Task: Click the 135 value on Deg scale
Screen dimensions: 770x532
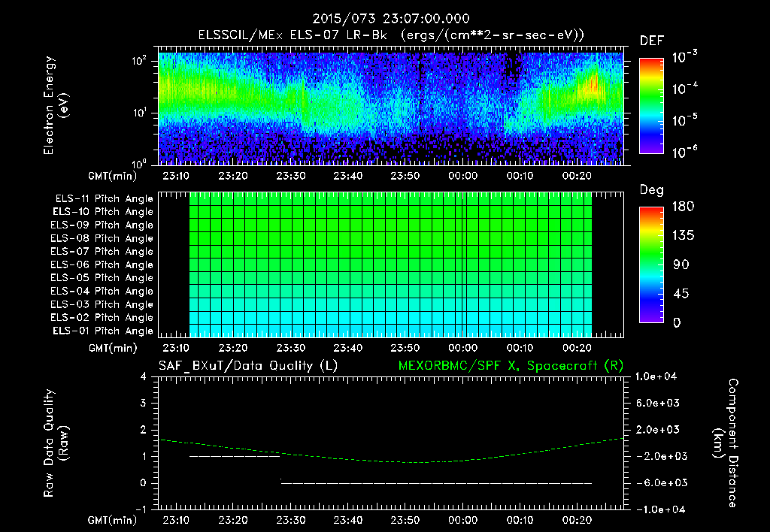Action: click(683, 235)
